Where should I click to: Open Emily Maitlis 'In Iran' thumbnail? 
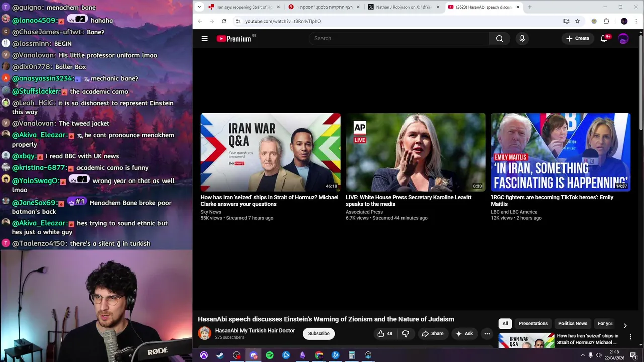(x=560, y=152)
